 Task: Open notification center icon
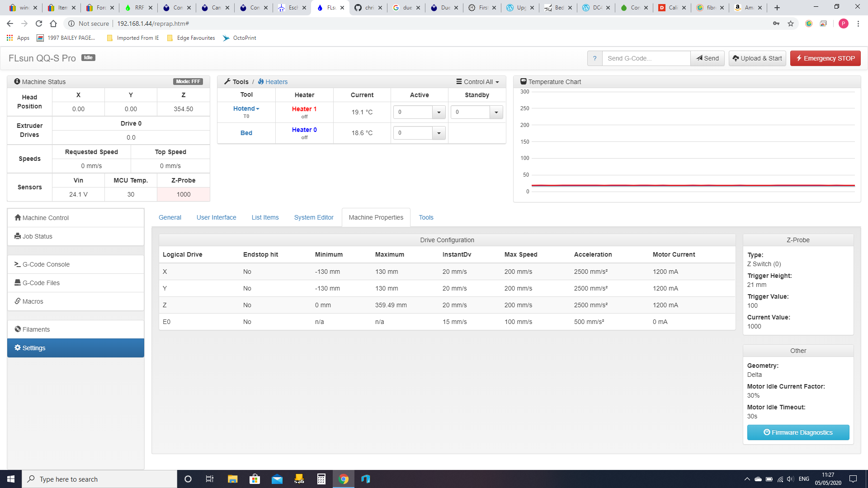click(853, 479)
